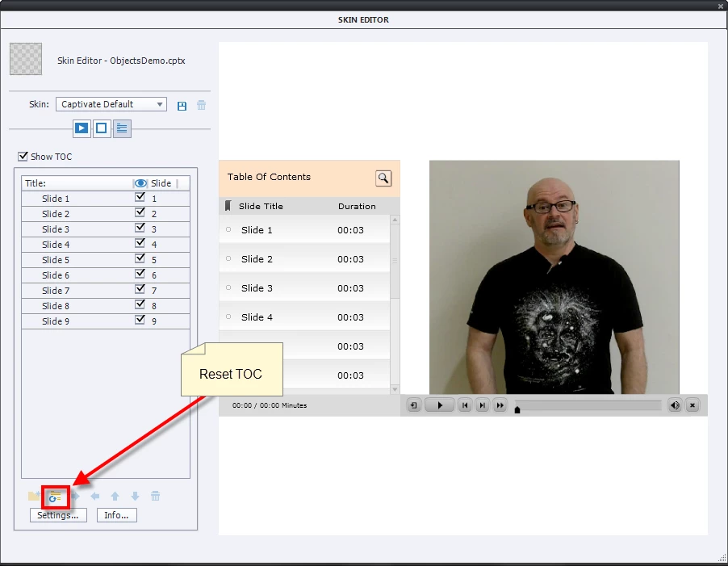Save the current skin theme
This screenshot has height=566, width=728.
182,106
